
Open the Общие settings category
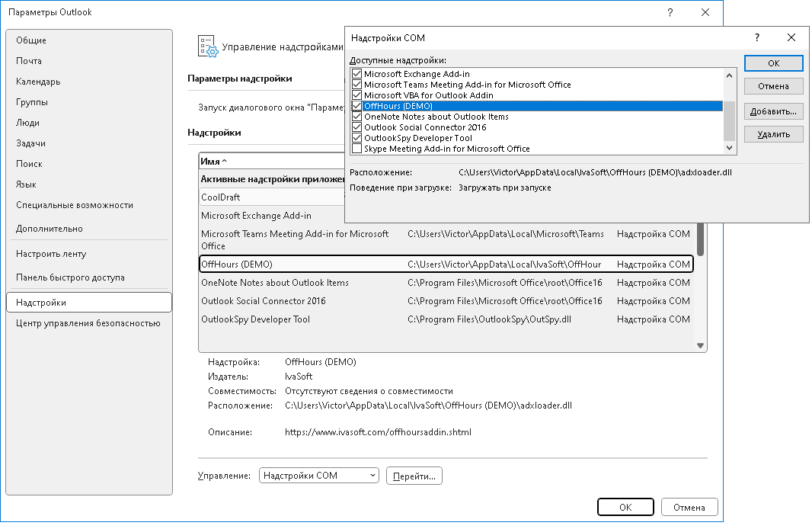[89, 40]
